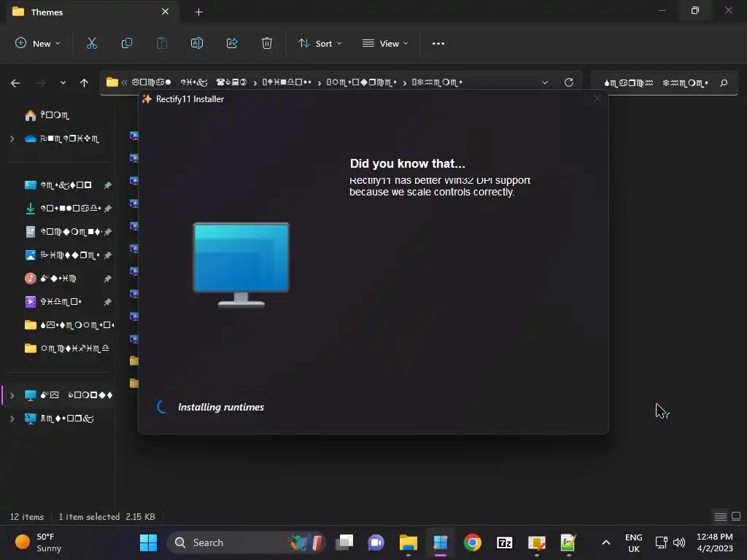The height and width of the screenshot is (560, 747).
Task: Show hidden system tray icons
Action: tap(606, 542)
